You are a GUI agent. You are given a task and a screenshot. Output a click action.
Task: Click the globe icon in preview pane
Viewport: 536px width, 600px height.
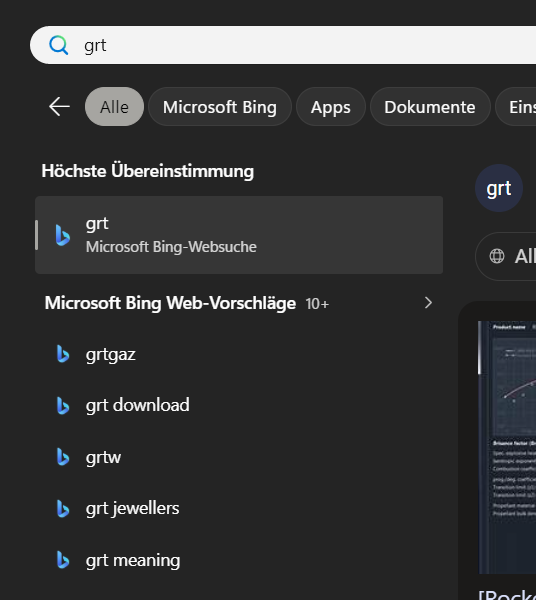[497, 256]
